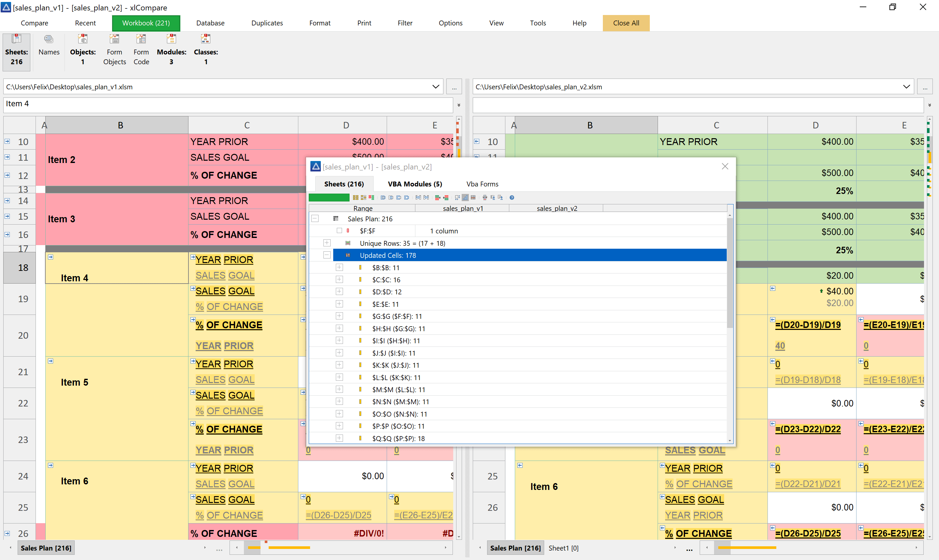Select the Database tab

tap(209, 23)
